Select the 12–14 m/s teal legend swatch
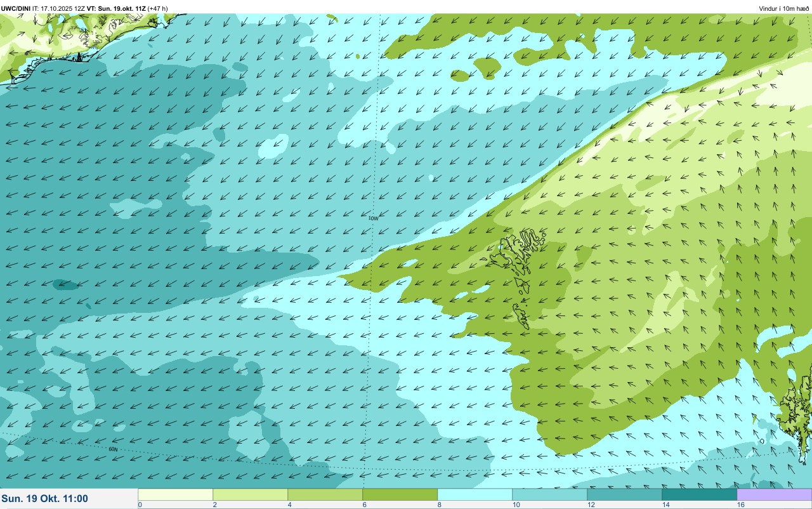This screenshot has height=509, width=812. pyautogui.click(x=624, y=494)
